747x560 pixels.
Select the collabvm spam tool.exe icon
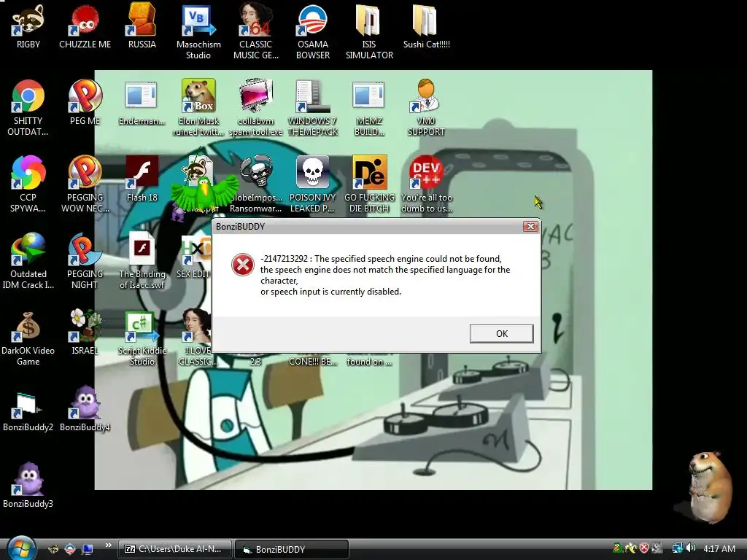pyautogui.click(x=256, y=108)
